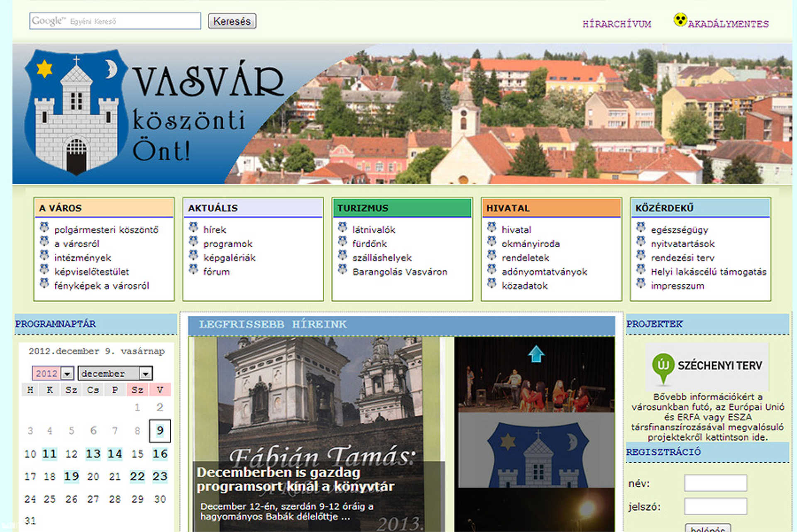Click the crest bullet beside polgármesteri köszöntő
The height and width of the screenshot is (532, 797).
(x=44, y=227)
